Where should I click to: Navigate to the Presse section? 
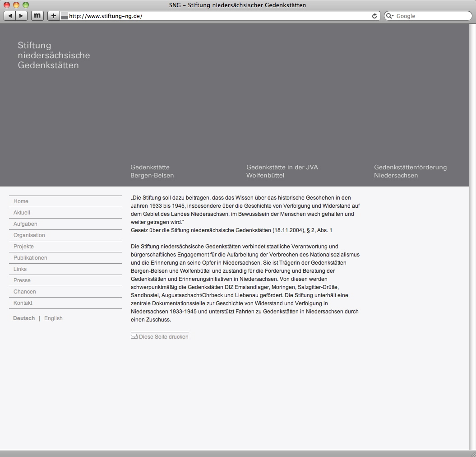click(22, 280)
